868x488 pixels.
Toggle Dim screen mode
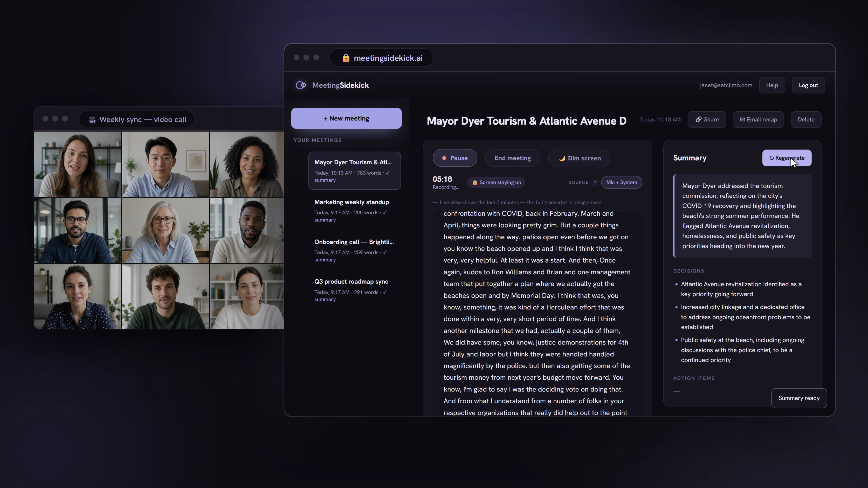click(579, 158)
